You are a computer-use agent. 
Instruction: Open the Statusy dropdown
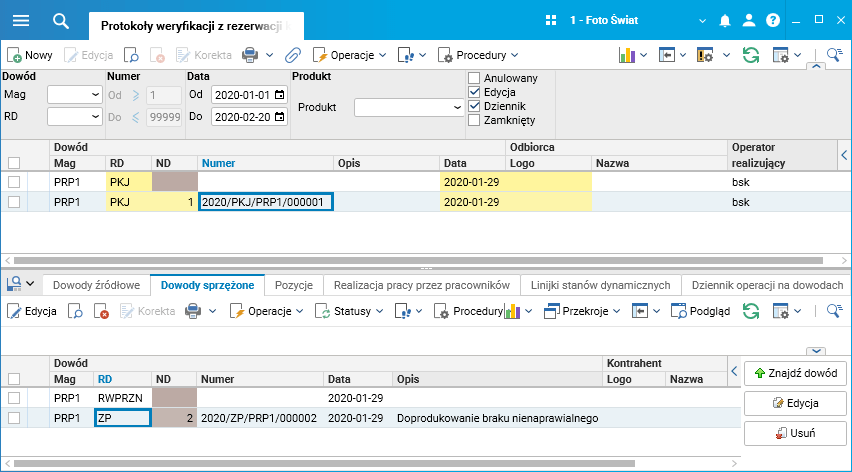tap(349, 311)
